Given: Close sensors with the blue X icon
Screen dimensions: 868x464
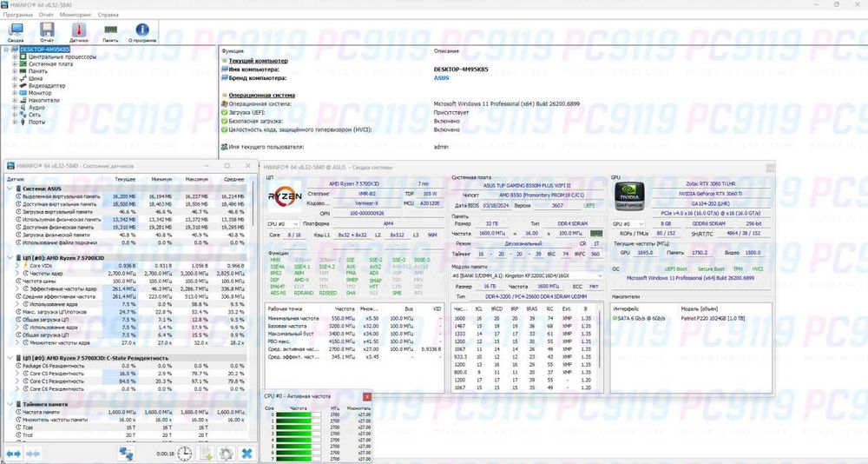Looking at the screenshot, I should click(x=247, y=454).
